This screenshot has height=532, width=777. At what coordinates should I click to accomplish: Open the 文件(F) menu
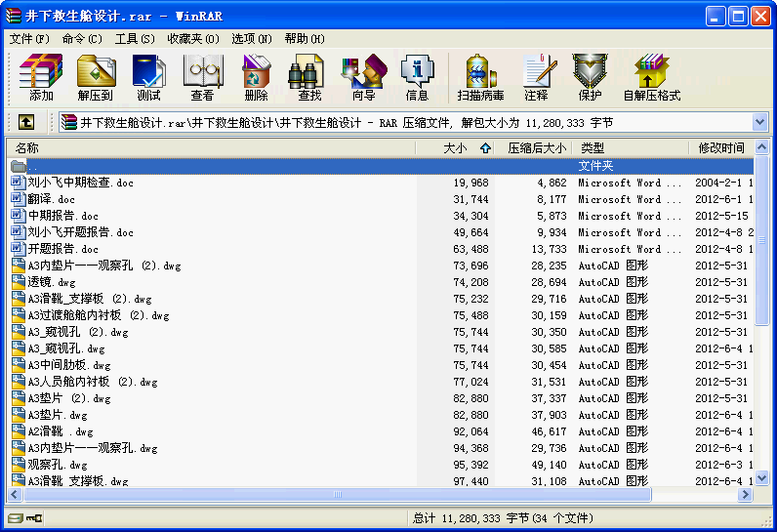coord(29,39)
